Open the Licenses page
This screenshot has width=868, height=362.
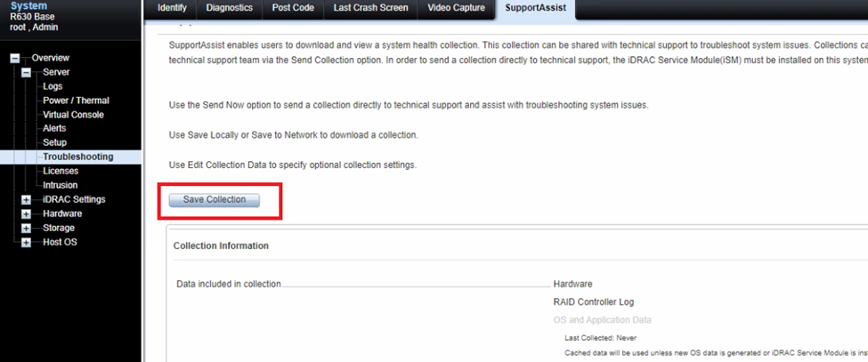click(61, 172)
